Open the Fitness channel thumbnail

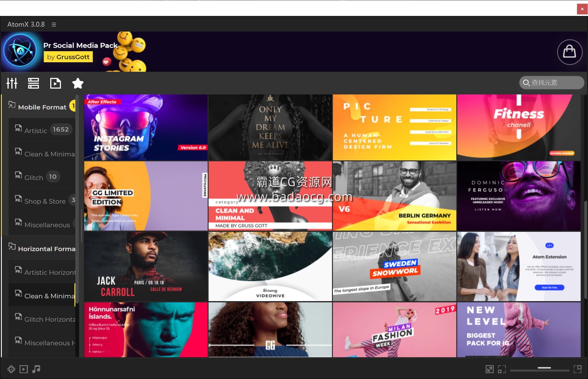click(519, 127)
